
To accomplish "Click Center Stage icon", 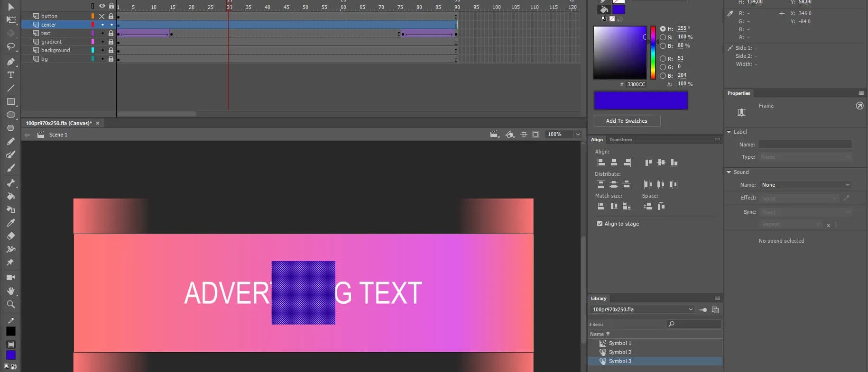I will click(524, 135).
